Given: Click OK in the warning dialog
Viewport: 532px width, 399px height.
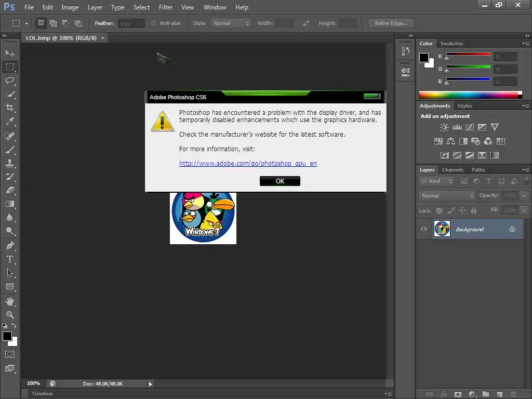Looking at the screenshot, I should (x=280, y=181).
